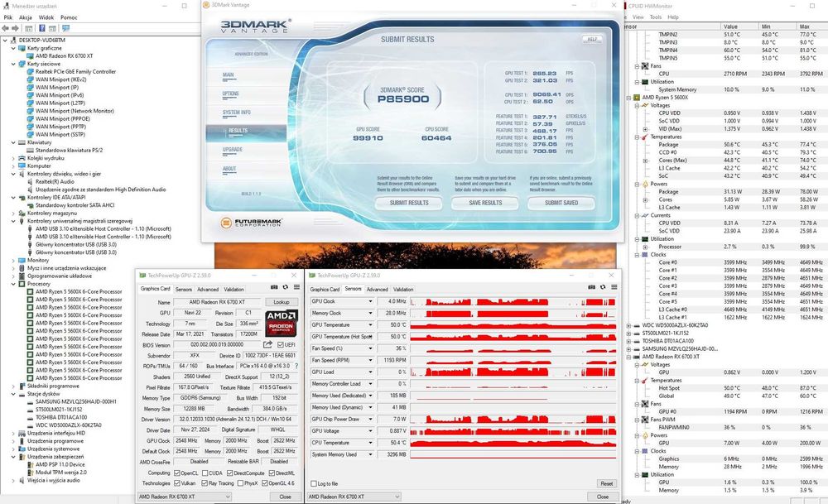The image size is (828, 504).
Task: Enable the Log to file checkbox
Action: 314,483
